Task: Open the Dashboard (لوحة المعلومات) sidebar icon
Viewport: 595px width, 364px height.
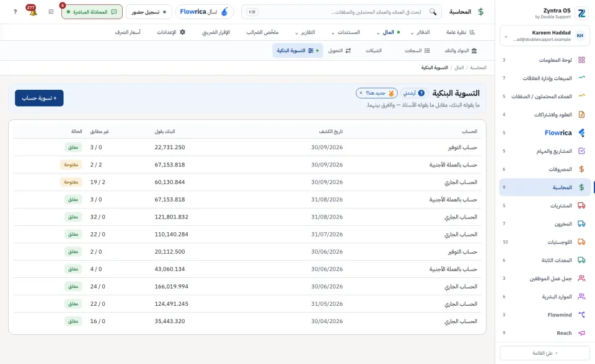Action: tap(581, 60)
